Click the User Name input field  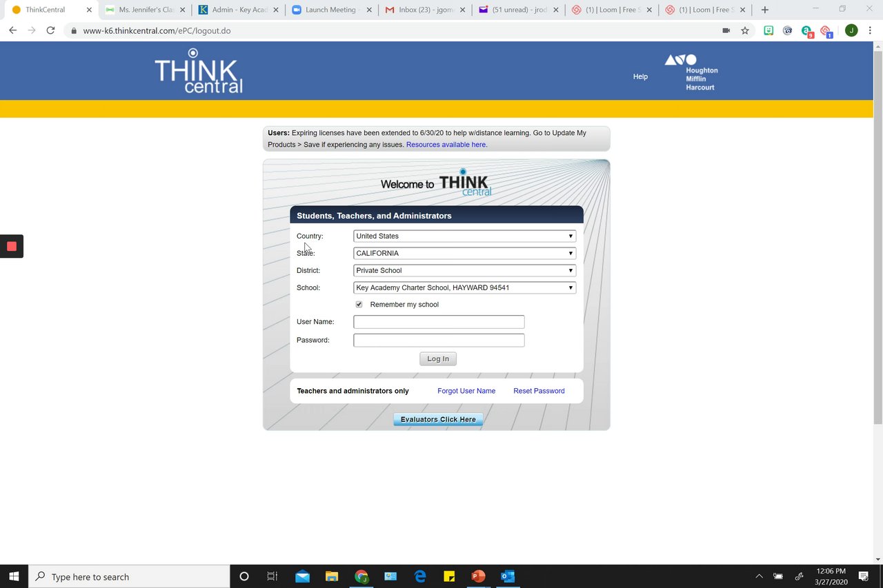pos(439,322)
